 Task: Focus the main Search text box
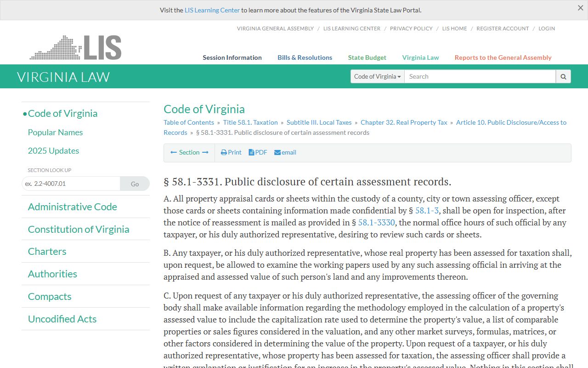coord(480,76)
